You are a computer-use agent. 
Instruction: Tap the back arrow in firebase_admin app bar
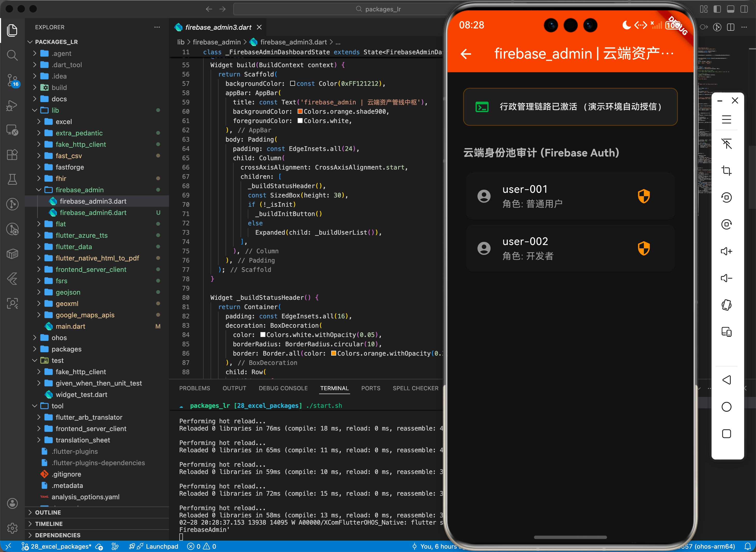pyautogui.click(x=466, y=54)
